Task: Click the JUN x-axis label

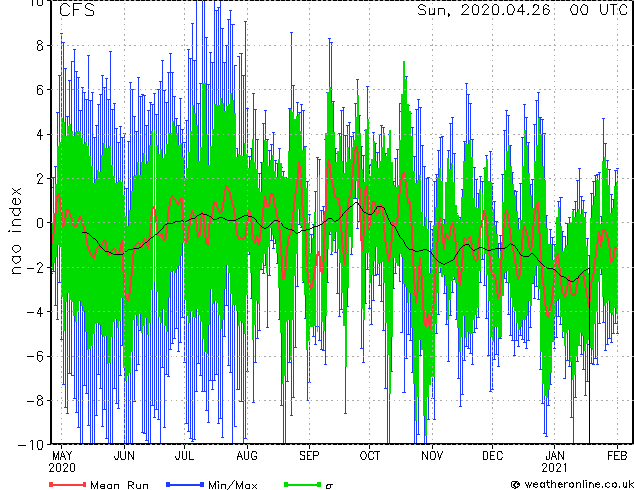Action: pyautogui.click(x=124, y=456)
